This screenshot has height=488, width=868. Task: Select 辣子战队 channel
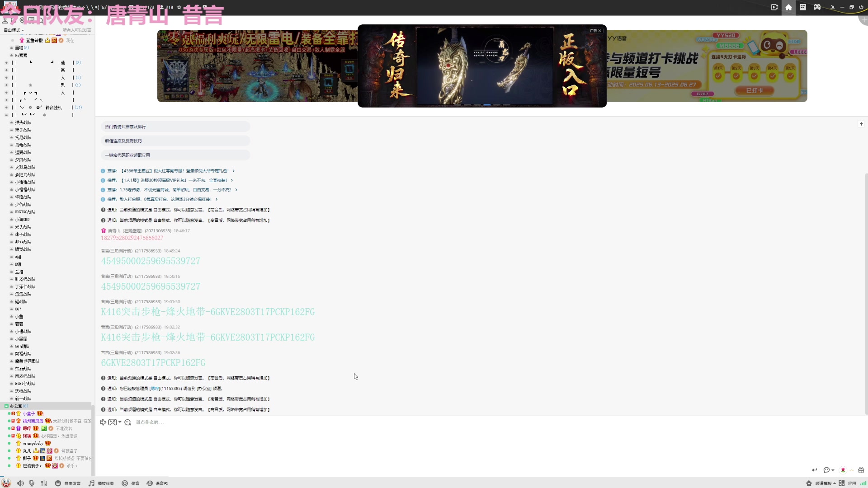coord(23,130)
